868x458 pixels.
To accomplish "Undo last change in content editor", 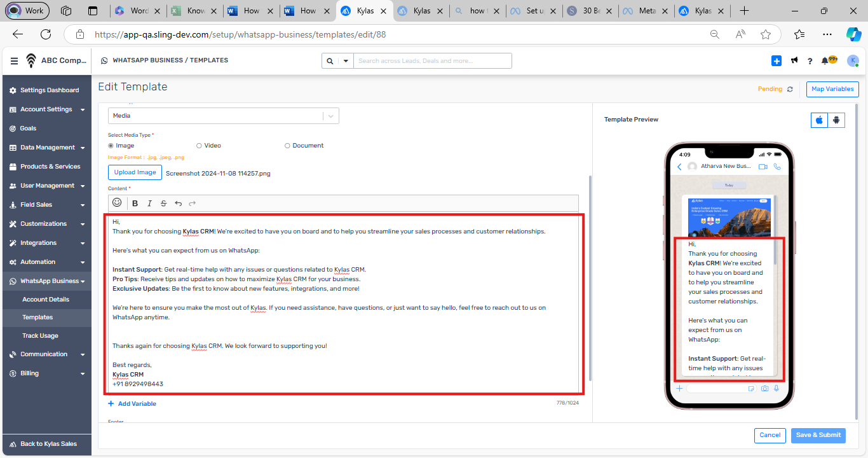I will pos(178,203).
